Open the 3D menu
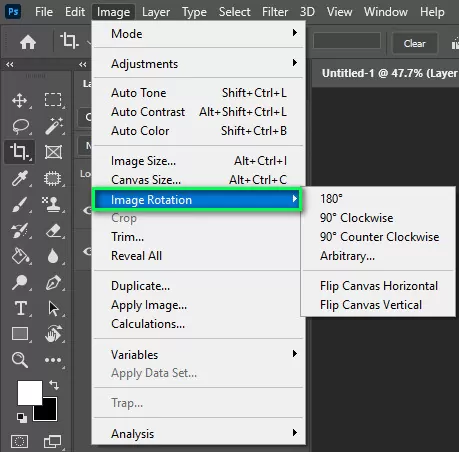 coord(307,12)
